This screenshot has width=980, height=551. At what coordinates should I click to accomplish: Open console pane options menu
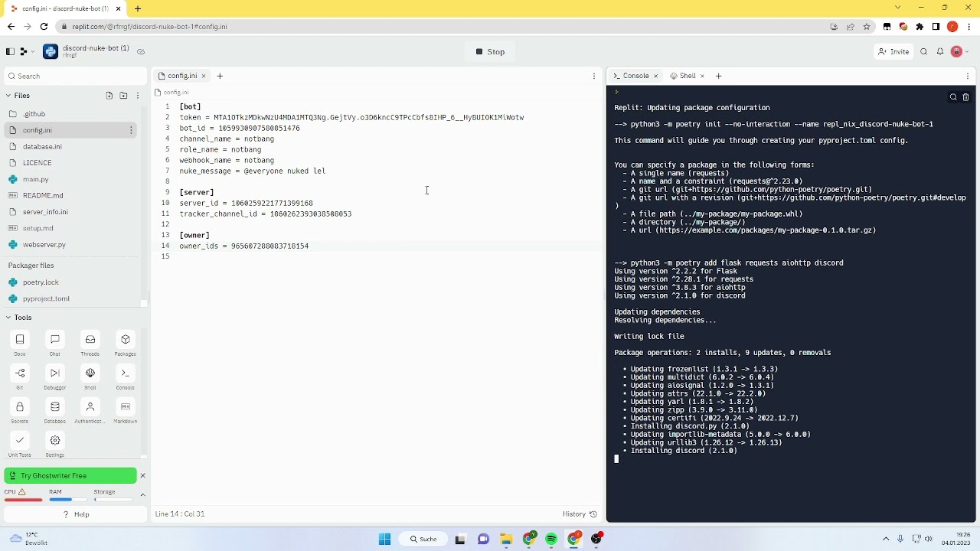[x=969, y=76]
